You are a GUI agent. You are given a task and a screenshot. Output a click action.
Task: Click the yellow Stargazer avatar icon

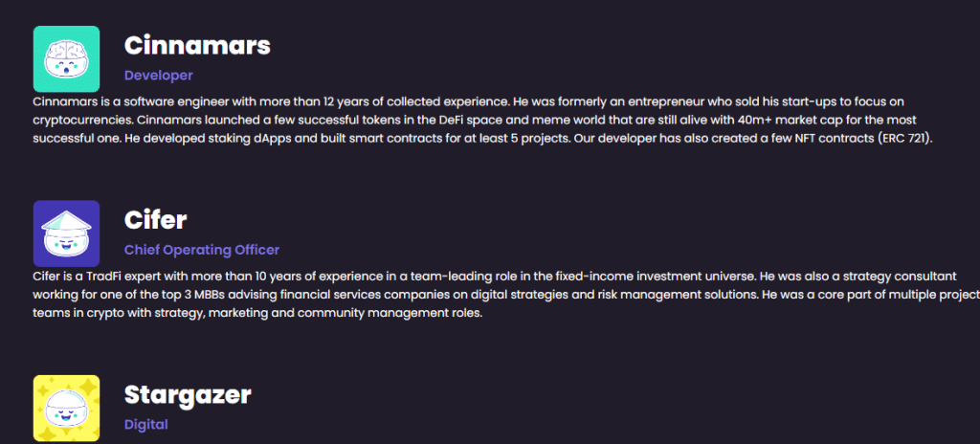66,408
